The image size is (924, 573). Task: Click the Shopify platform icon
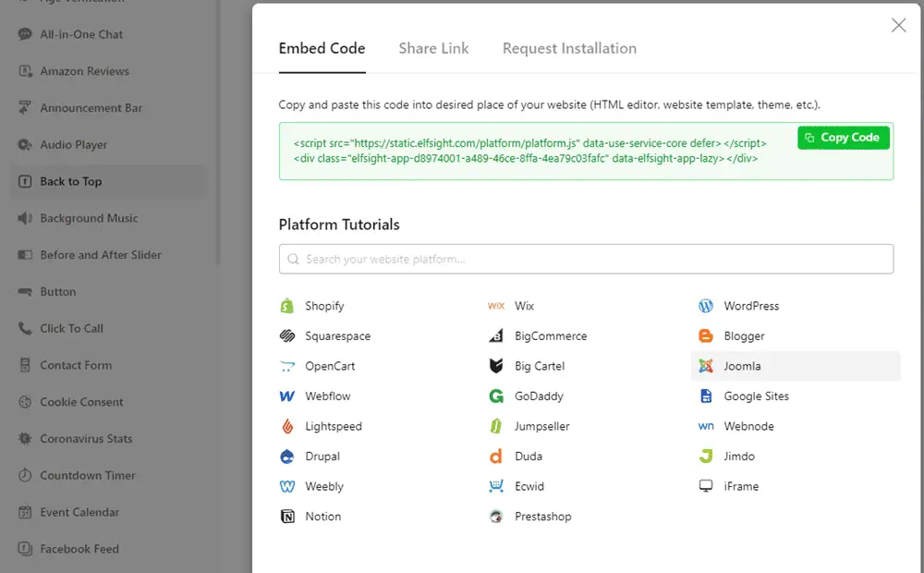(x=287, y=306)
